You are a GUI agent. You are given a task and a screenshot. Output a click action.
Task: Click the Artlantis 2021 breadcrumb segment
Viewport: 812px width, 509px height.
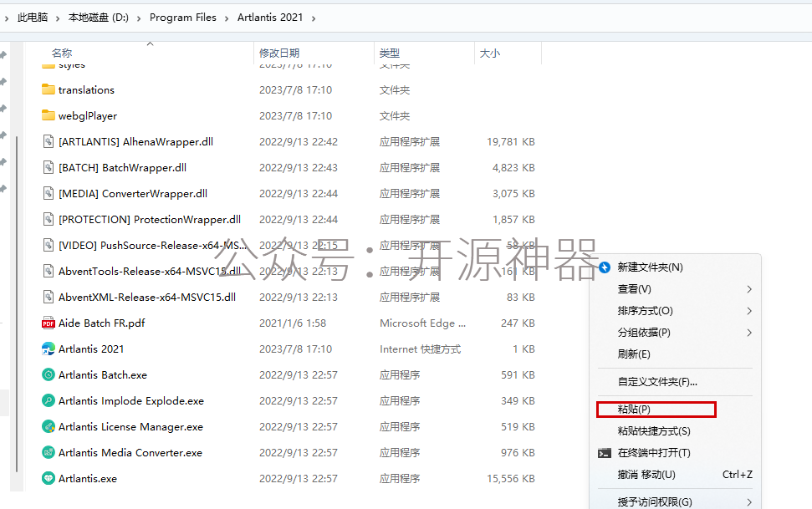coord(270,18)
